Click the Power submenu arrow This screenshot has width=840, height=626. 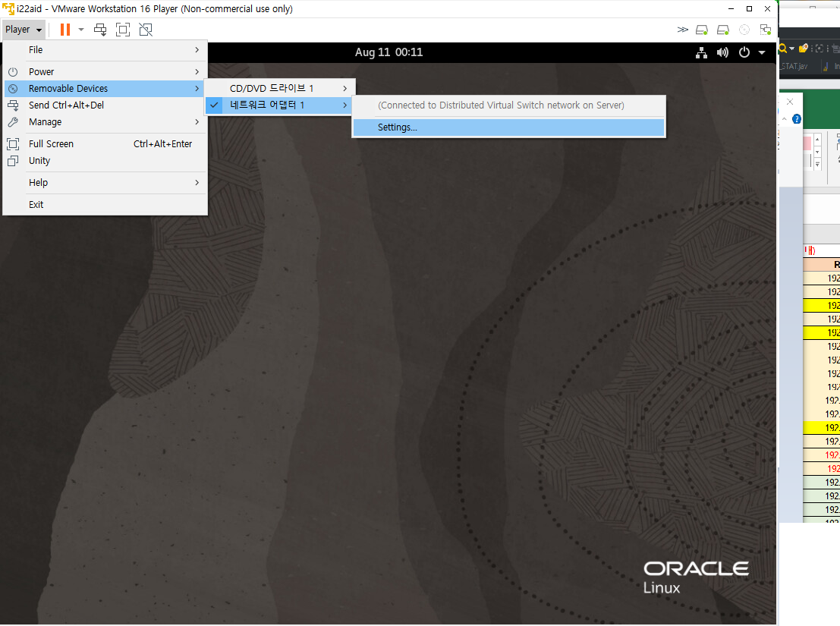(197, 72)
